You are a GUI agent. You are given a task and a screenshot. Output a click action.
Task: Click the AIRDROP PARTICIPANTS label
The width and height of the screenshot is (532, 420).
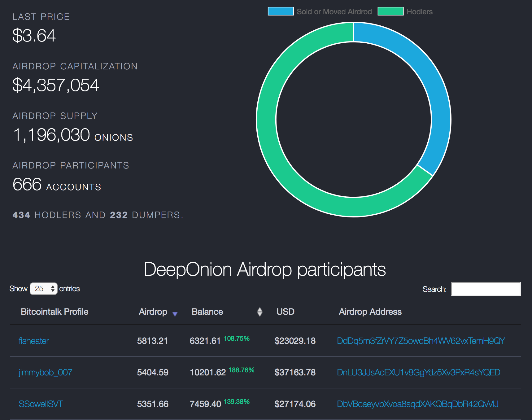(x=71, y=165)
